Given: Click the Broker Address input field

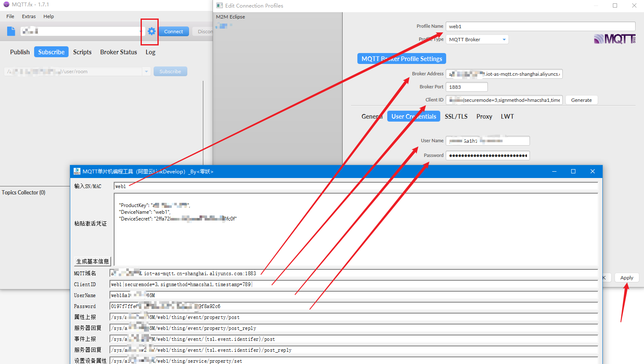Looking at the screenshot, I should click(504, 74).
